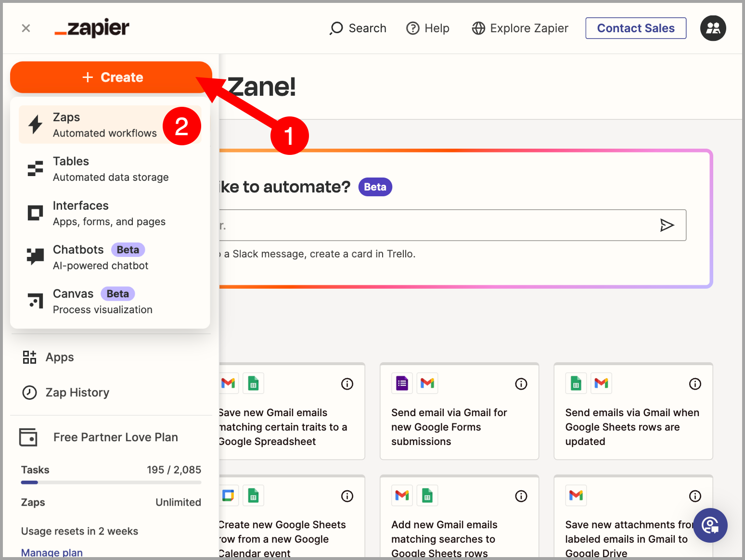
Task: Open Create new Google Sheets row card
Action: click(x=292, y=517)
